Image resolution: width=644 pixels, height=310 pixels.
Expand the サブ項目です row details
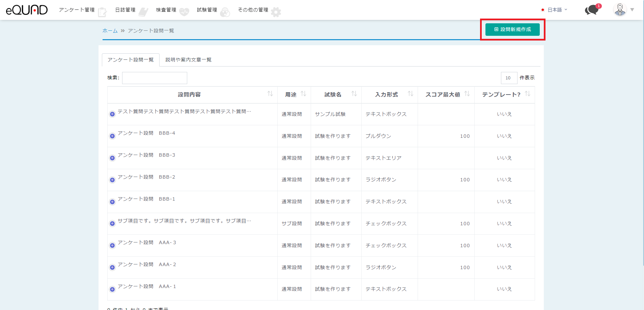112,224
